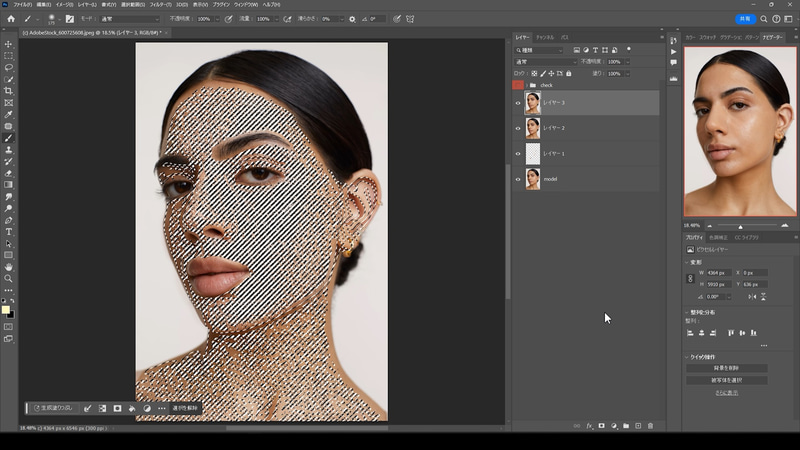
Task: Click the delete layer trash icon
Action: coord(650,426)
